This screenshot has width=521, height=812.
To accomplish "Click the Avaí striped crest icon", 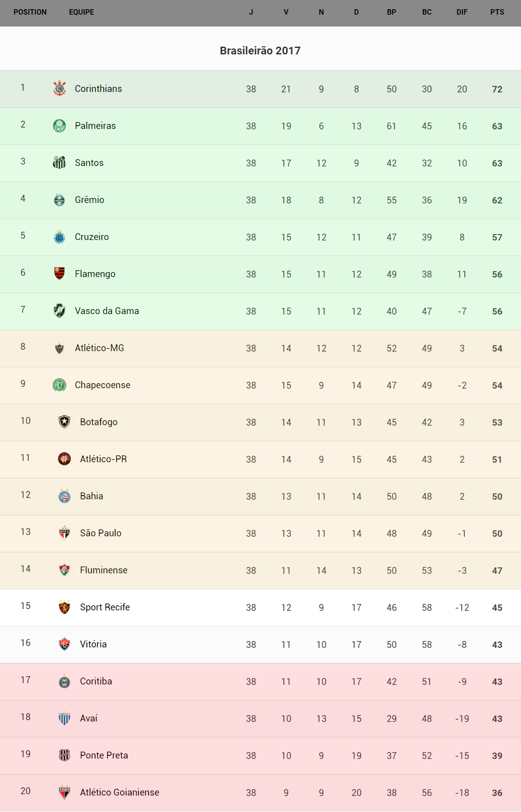I will (x=64, y=718).
